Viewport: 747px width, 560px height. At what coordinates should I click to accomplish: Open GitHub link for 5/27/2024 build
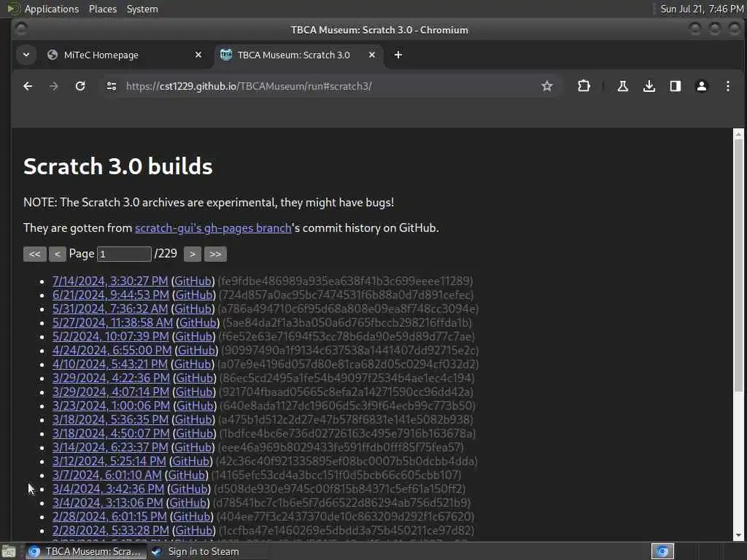click(198, 322)
